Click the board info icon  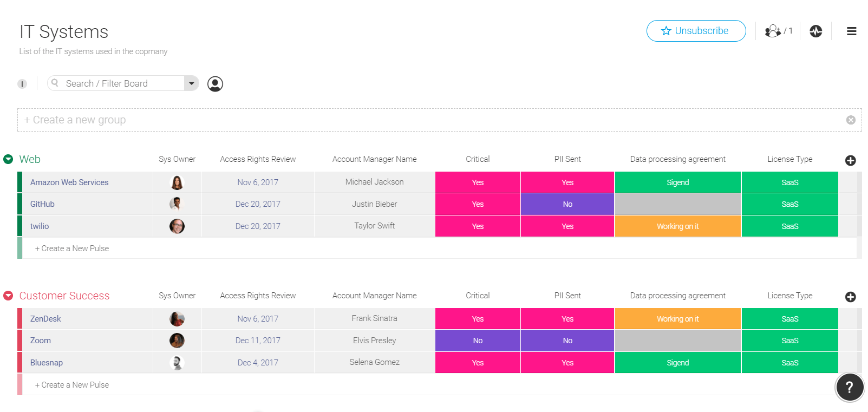[x=22, y=84]
